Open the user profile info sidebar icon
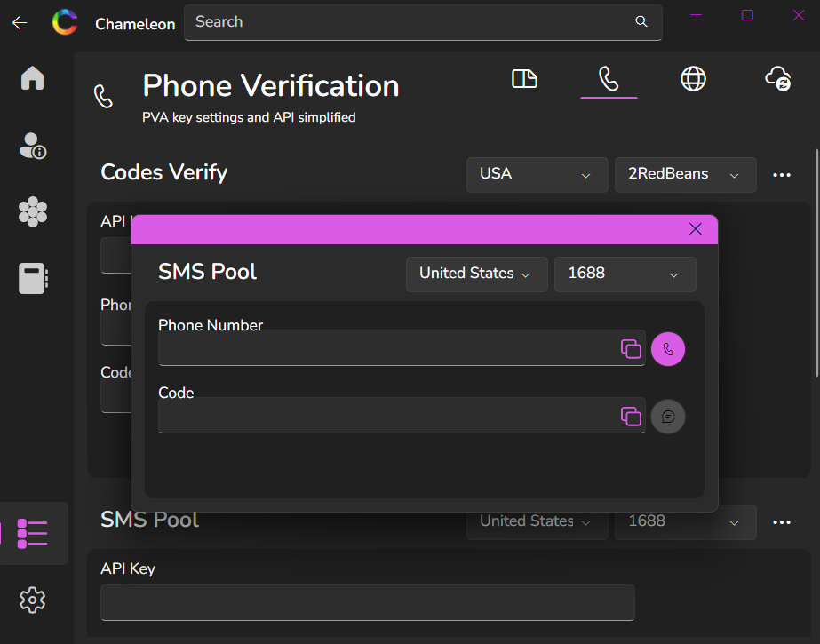The height and width of the screenshot is (644, 820). (x=32, y=145)
